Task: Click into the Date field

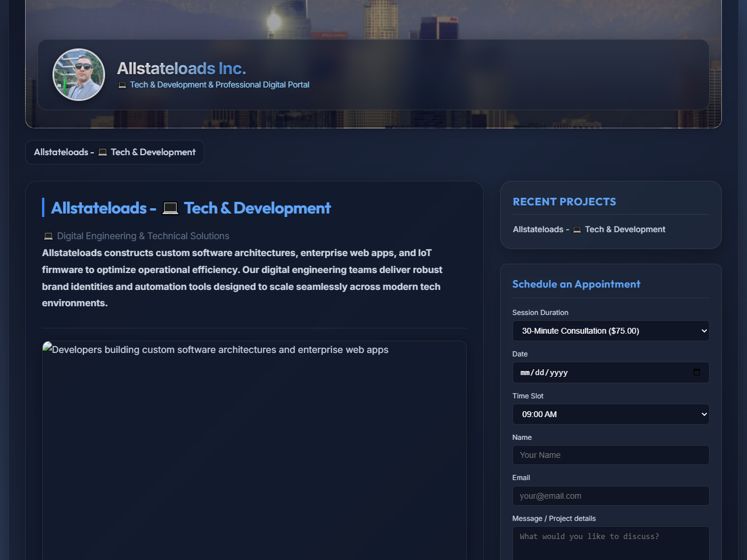Action: pyautogui.click(x=611, y=373)
